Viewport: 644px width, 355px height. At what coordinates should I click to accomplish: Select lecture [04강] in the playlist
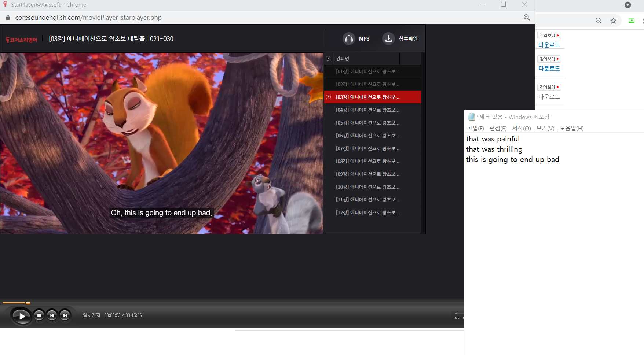click(373, 110)
